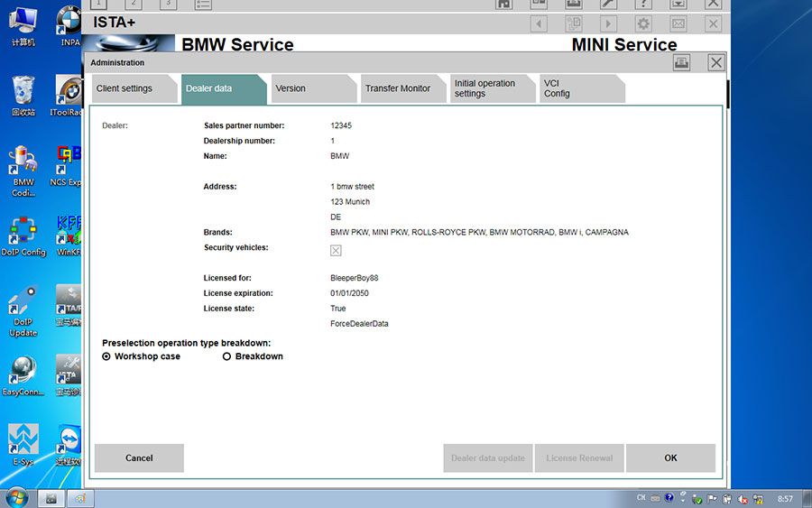Image resolution: width=812 pixels, height=508 pixels.
Task: Open the Windows Start menu
Action: click(16, 499)
